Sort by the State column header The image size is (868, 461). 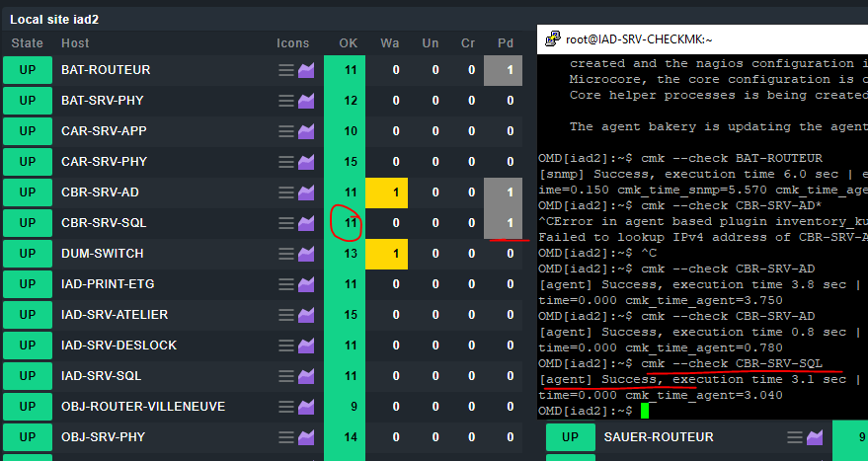28,43
